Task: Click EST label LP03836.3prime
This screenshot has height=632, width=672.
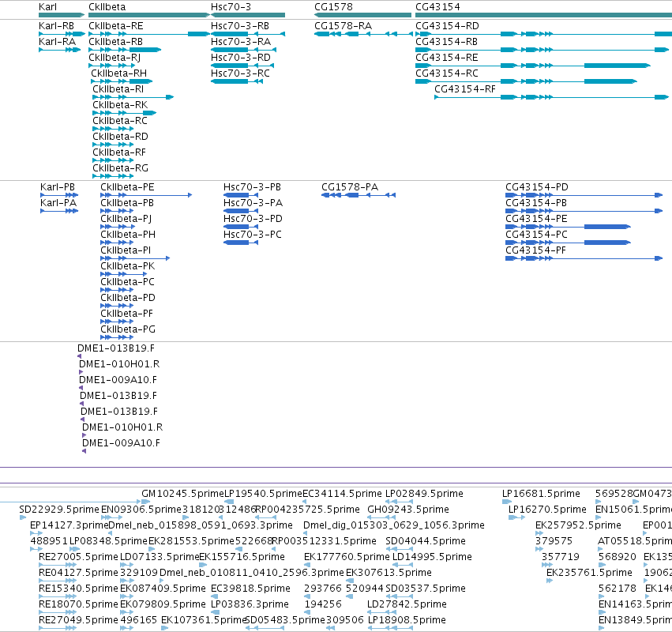Action: pyautogui.click(x=250, y=605)
